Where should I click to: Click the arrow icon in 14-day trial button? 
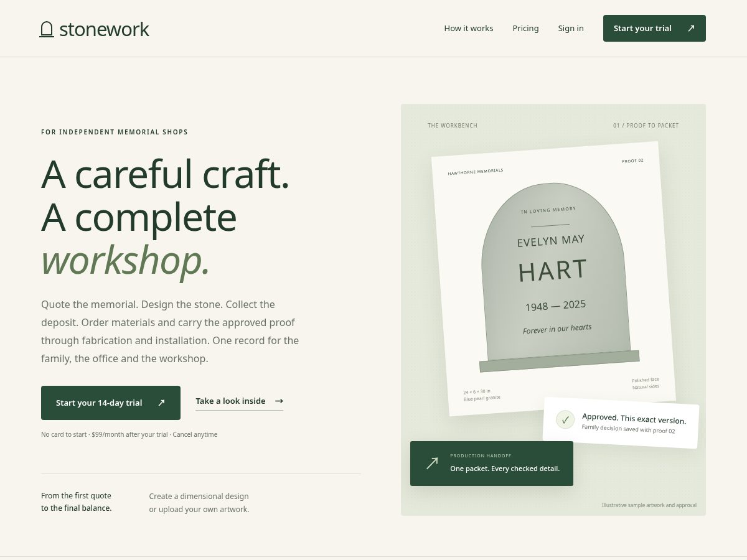click(161, 403)
